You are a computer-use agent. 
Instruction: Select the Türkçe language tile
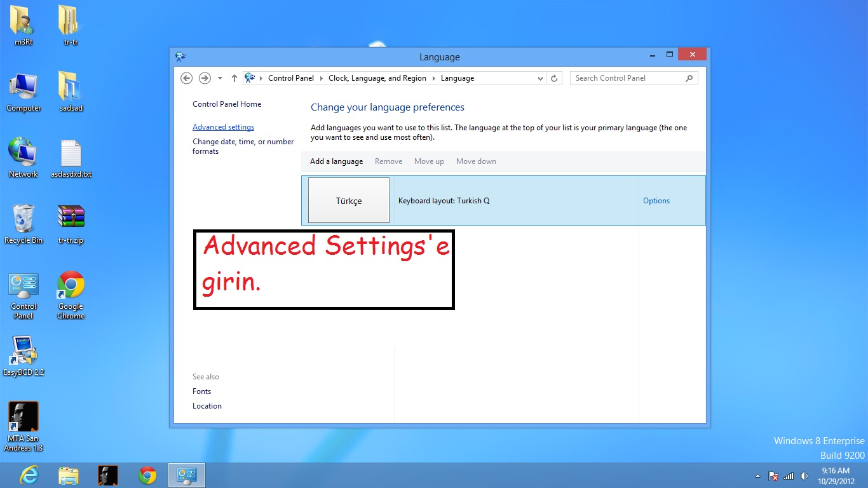(x=349, y=200)
